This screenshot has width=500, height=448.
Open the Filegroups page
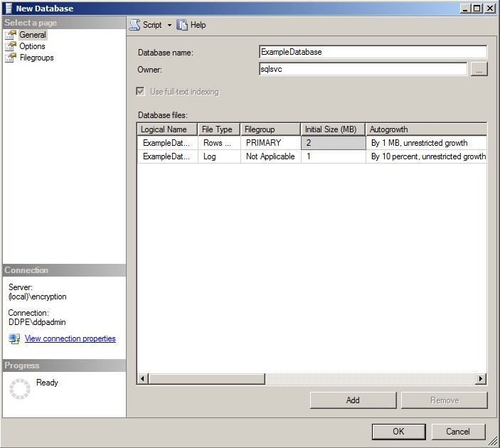click(x=36, y=58)
